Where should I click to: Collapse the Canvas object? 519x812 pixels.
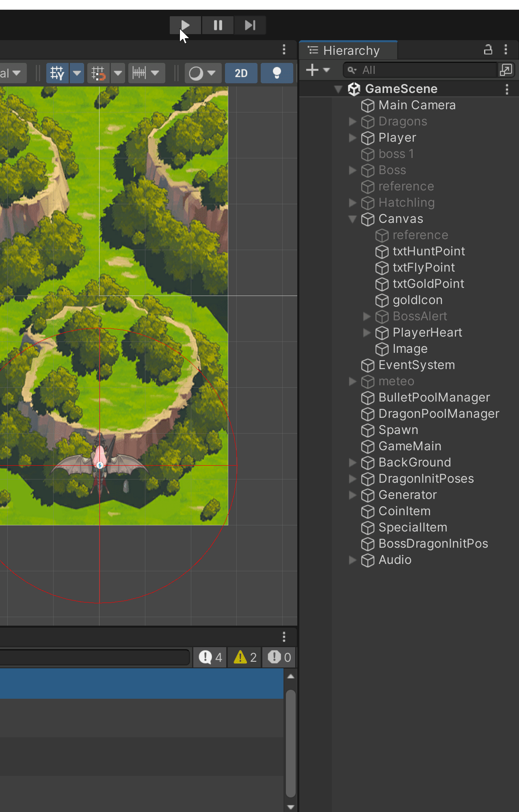tap(352, 219)
